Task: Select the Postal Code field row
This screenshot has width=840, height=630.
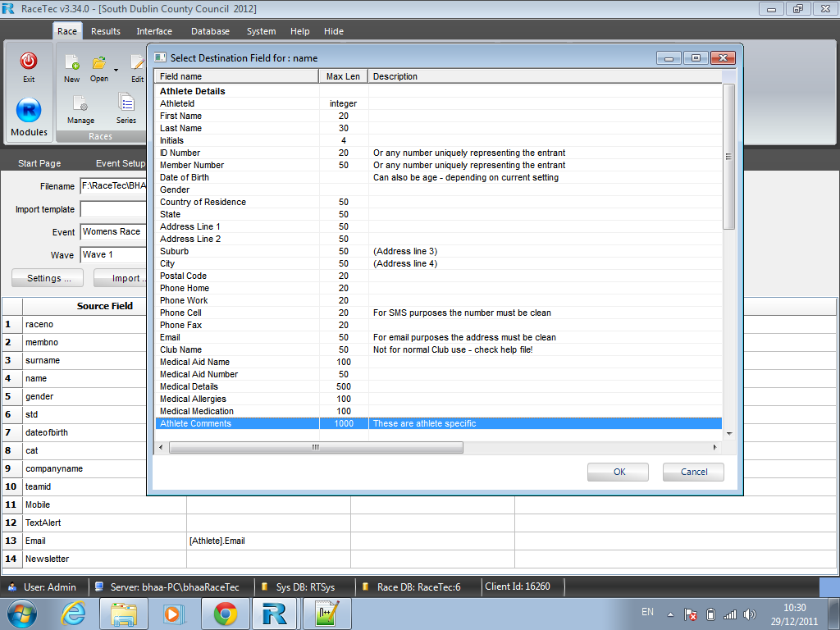Action: tap(438, 276)
